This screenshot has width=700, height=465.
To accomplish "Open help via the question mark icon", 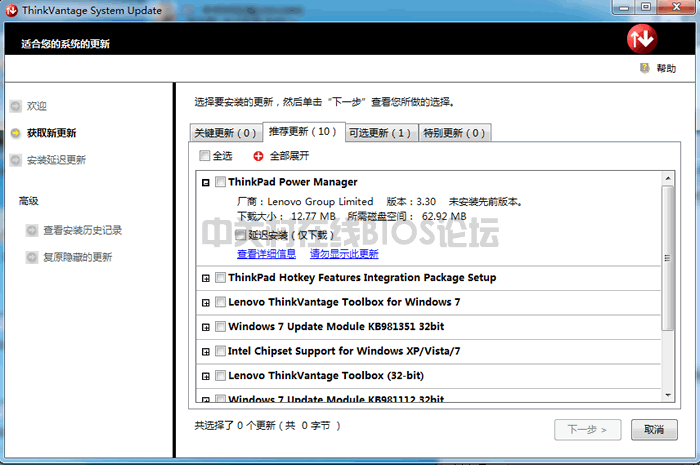I will pos(644,68).
